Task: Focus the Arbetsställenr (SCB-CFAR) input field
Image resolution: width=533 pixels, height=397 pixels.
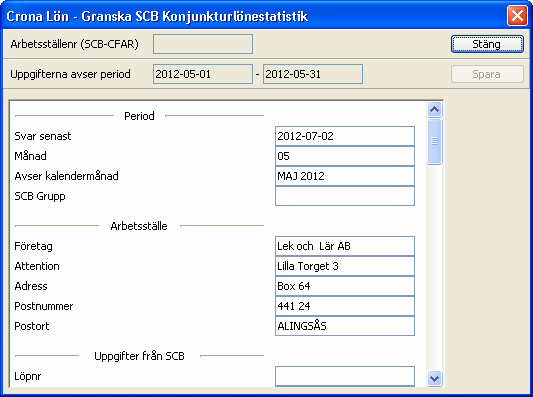Action: [203, 44]
